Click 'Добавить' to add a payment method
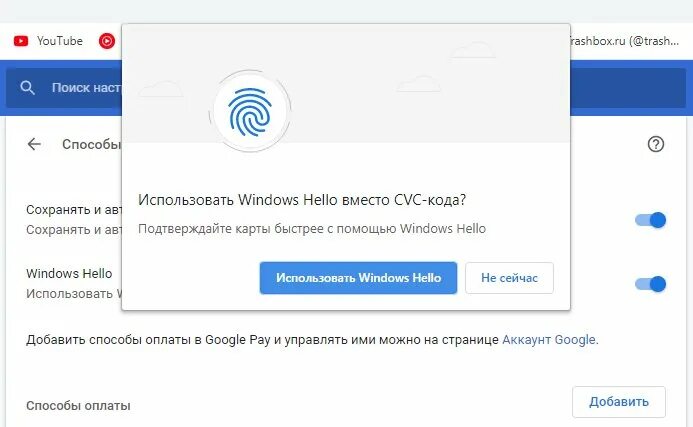This screenshot has height=427, width=693. (x=619, y=402)
